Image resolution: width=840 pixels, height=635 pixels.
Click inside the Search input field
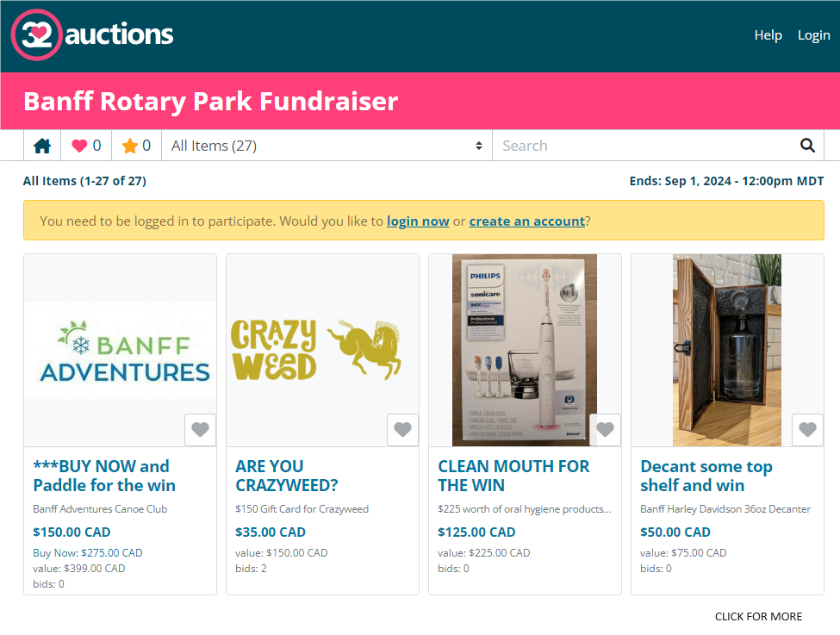[x=646, y=146]
